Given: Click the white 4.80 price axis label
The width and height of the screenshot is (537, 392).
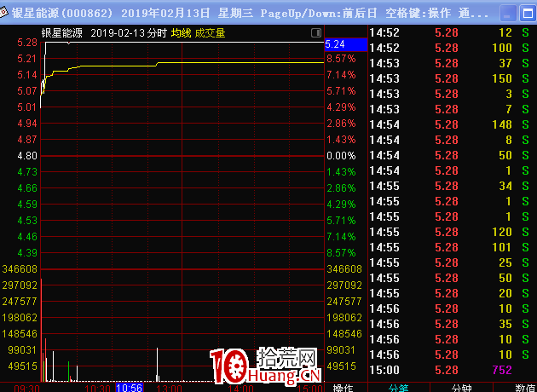Looking at the screenshot, I should pyautogui.click(x=27, y=156).
